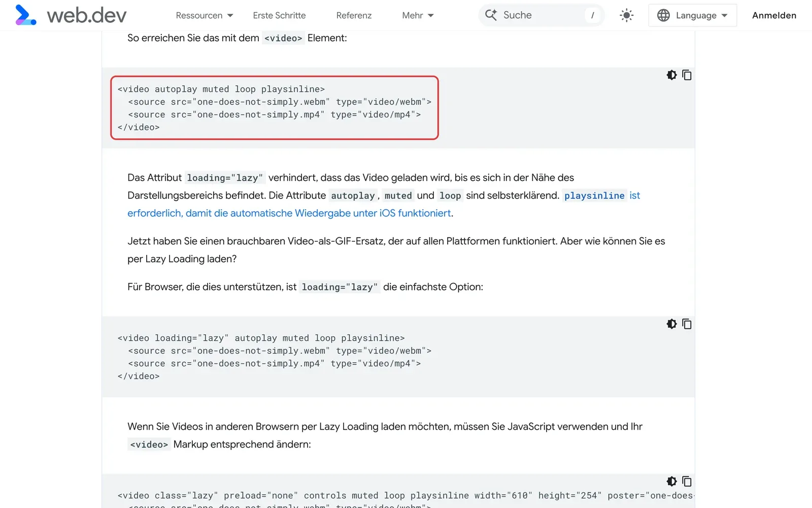812x508 pixels.
Task: Open the web.dev home text link
Action: (x=87, y=16)
